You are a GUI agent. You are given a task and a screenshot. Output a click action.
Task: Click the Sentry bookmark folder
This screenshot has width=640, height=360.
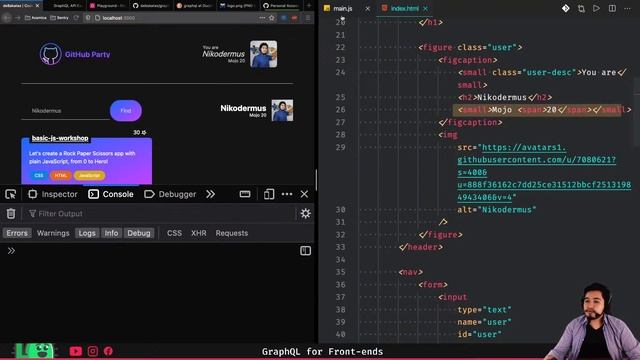[x=59, y=18]
